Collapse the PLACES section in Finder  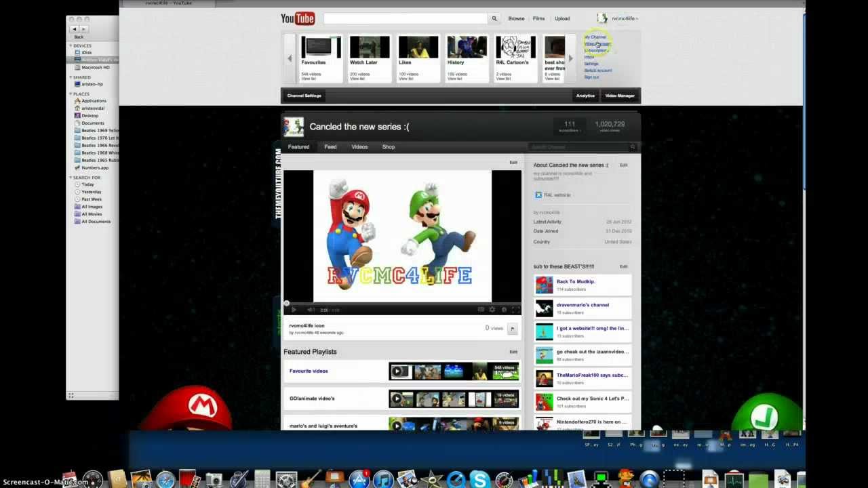click(70, 94)
